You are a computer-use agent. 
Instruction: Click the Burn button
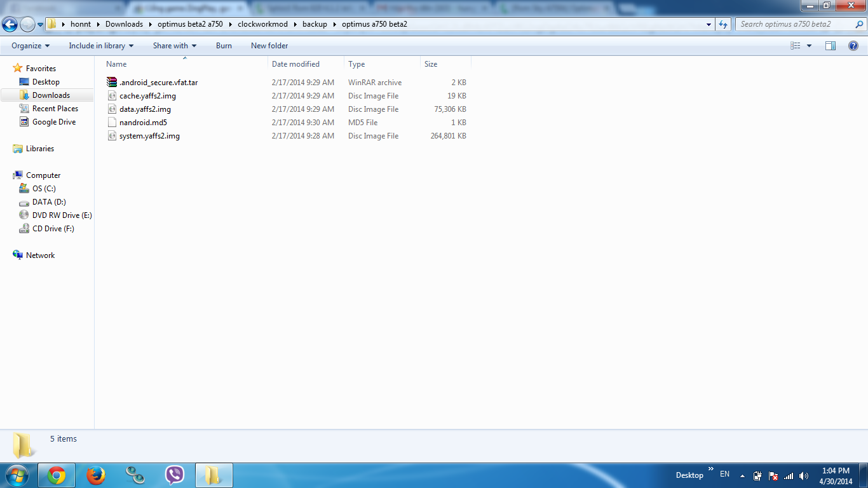pyautogui.click(x=224, y=46)
